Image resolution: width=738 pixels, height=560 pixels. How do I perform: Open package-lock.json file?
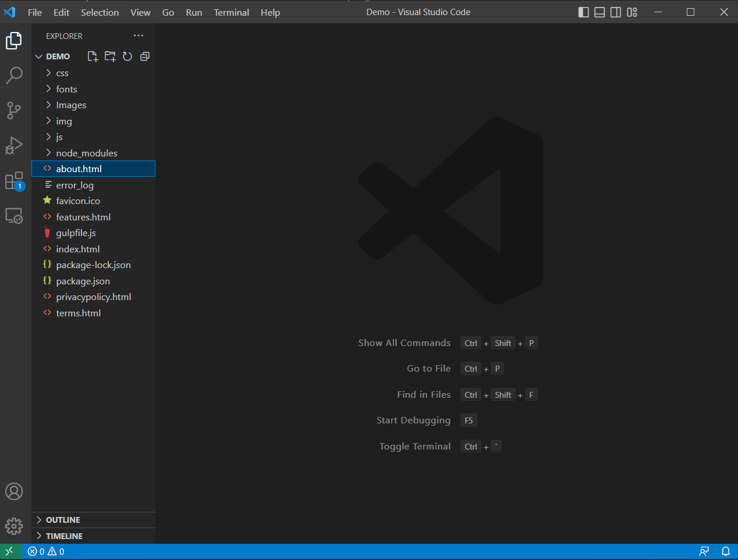tap(93, 265)
